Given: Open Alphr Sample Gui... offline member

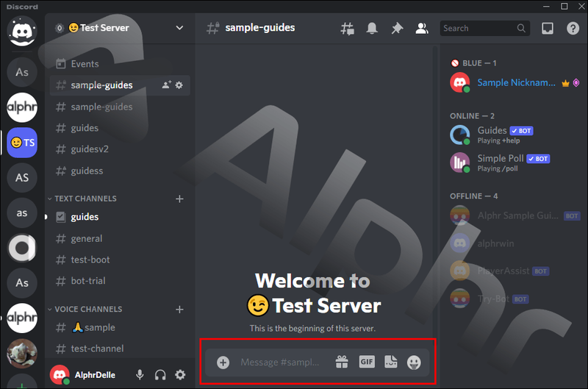Looking at the screenshot, I should (x=515, y=215).
